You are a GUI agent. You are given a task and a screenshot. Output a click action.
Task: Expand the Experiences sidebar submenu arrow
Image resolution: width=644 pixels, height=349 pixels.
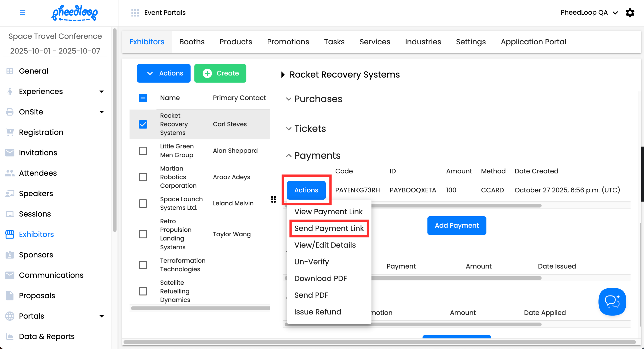coord(102,92)
